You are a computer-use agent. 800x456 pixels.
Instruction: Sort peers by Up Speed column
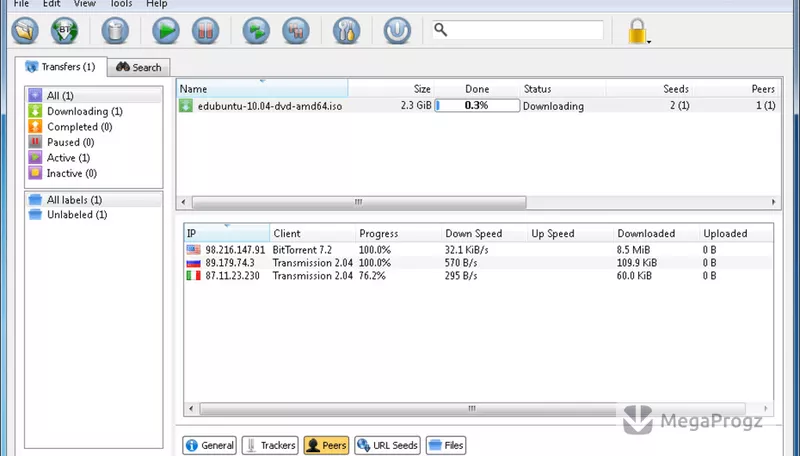point(570,233)
